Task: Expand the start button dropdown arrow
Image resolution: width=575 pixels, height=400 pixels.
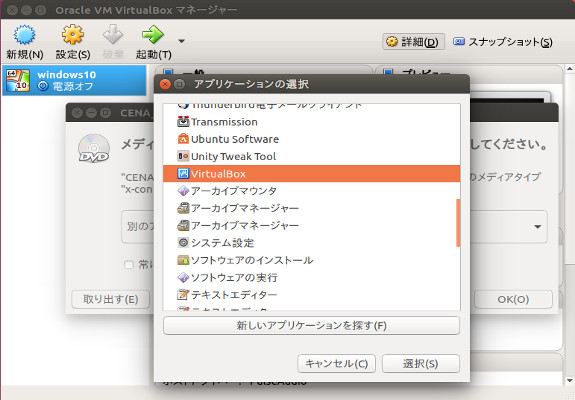Action: (181, 41)
